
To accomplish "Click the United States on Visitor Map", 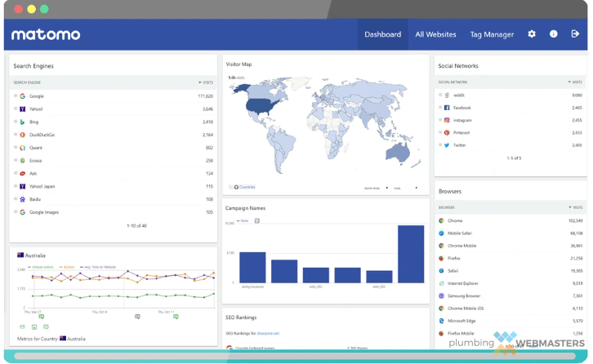I will click(260, 106).
